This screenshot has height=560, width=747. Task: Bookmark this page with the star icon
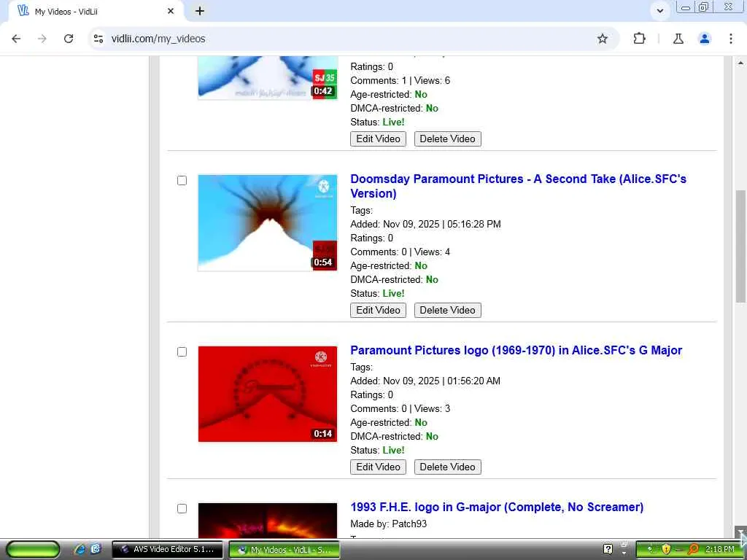click(x=602, y=39)
